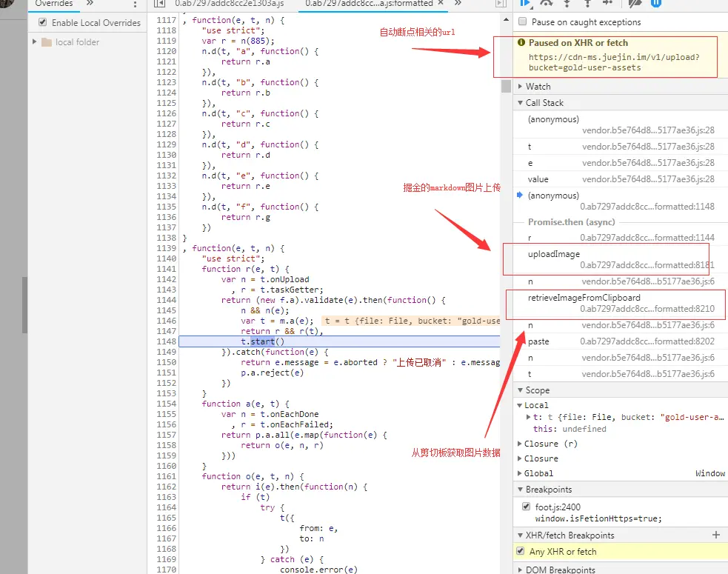The height and width of the screenshot is (574, 728).
Task: Open the three-dot menu in the Overrides pane
Action: (135, 4)
